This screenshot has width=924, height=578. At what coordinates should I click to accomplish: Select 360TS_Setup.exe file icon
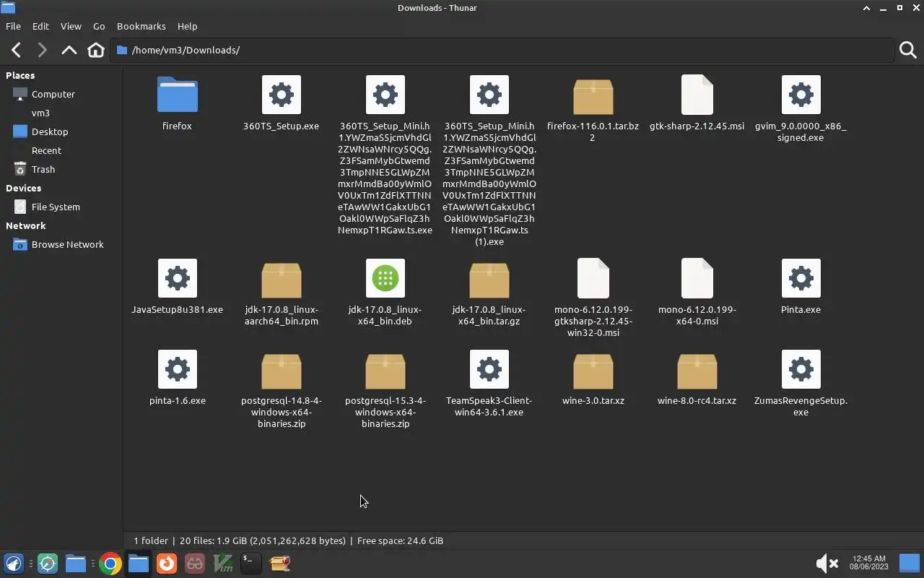pyautogui.click(x=281, y=95)
